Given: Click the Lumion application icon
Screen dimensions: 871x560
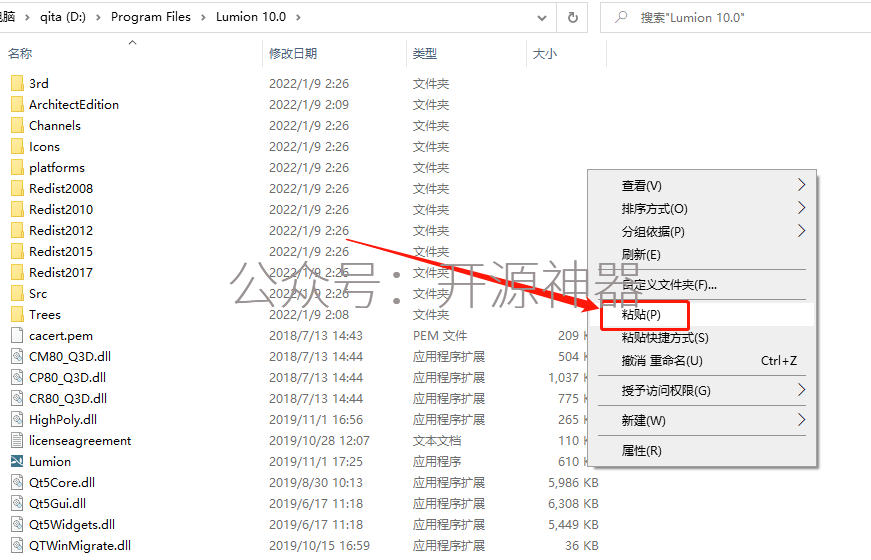Looking at the screenshot, I should pyautogui.click(x=17, y=462).
